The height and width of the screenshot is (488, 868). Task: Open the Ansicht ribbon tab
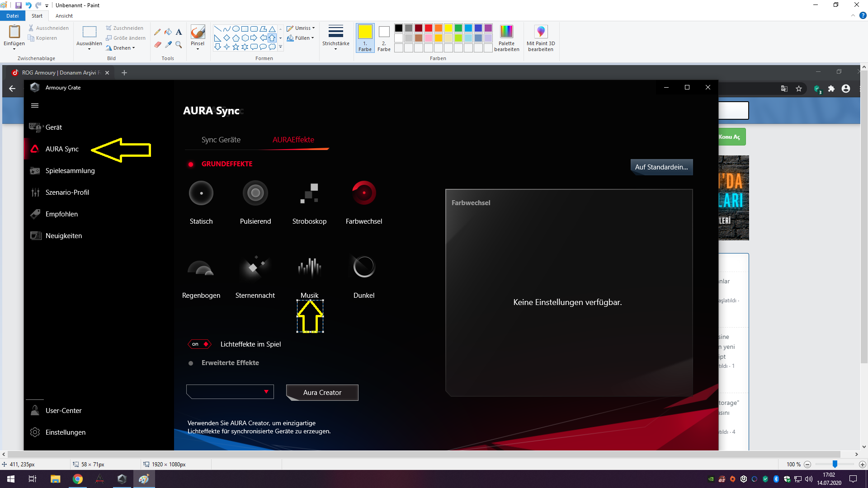tap(64, 16)
